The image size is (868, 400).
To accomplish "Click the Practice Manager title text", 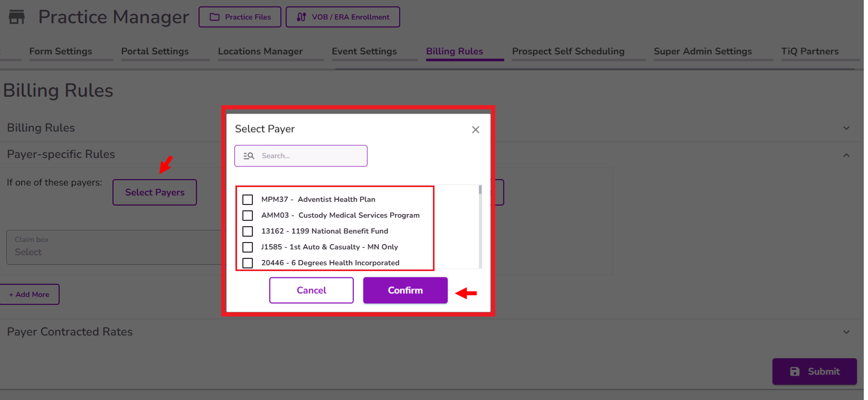I will pos(114,17).
